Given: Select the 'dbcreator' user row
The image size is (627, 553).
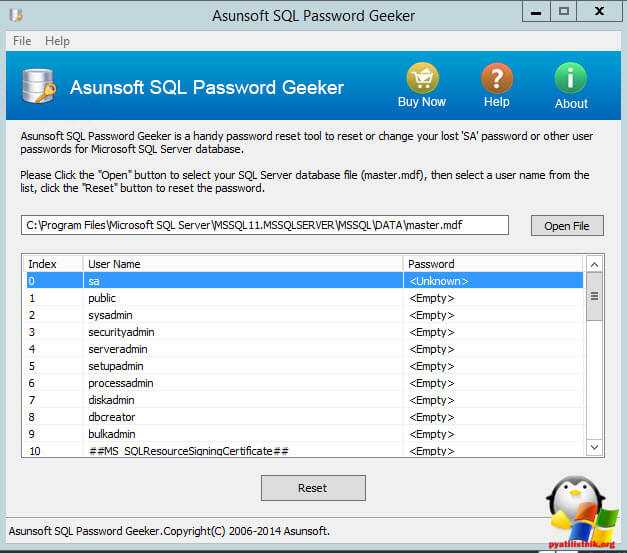Looking at the screenshot, I should coord(300,417).
